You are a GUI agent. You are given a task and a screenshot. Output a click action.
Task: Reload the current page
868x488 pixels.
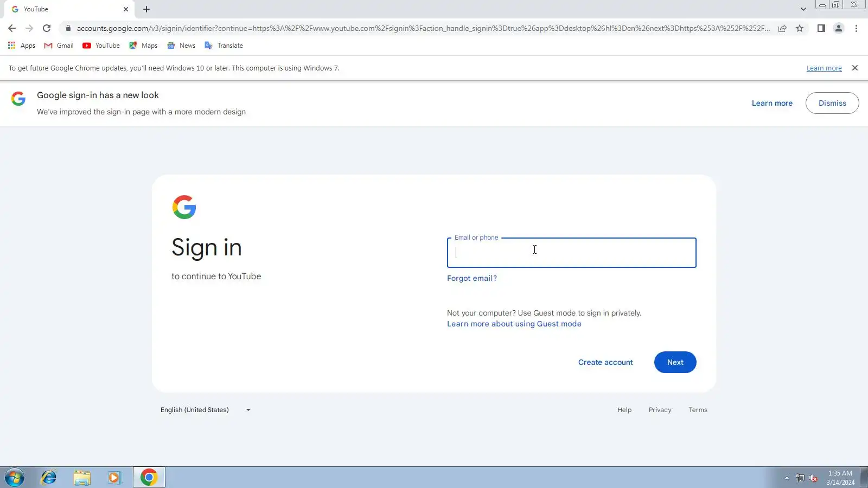click(x=47, y=28)
